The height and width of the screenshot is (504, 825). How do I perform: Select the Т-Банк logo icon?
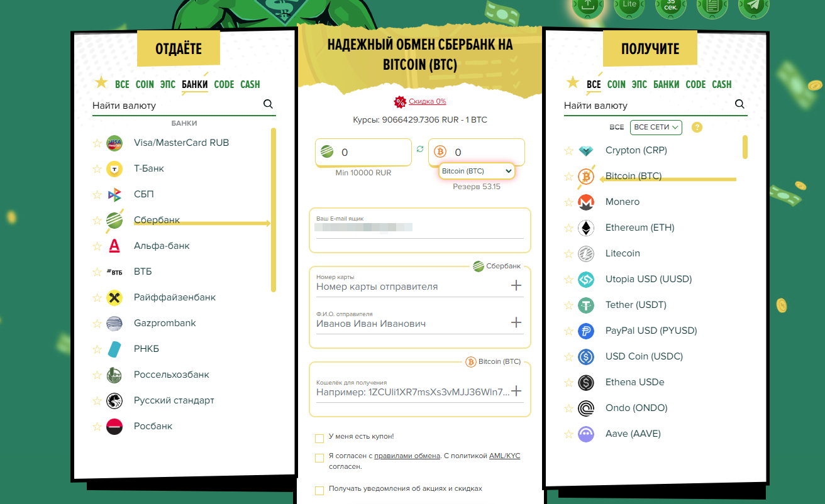coord(114,169)
